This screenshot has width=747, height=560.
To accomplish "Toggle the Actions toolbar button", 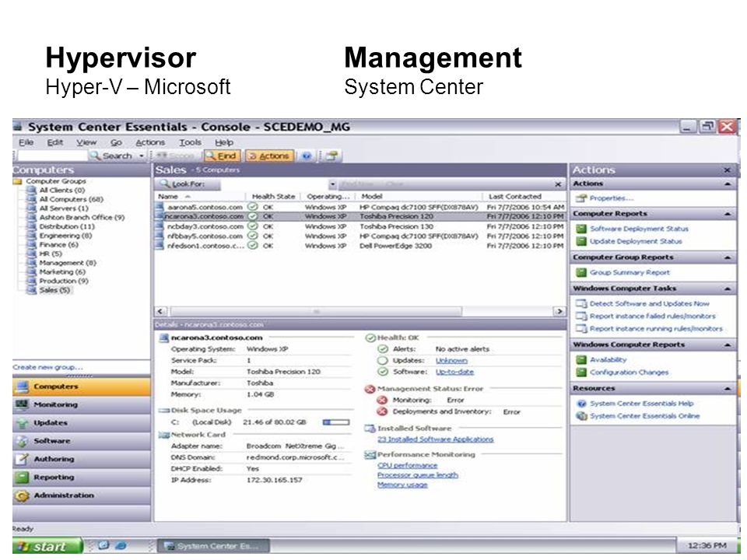I will [268, 156].
